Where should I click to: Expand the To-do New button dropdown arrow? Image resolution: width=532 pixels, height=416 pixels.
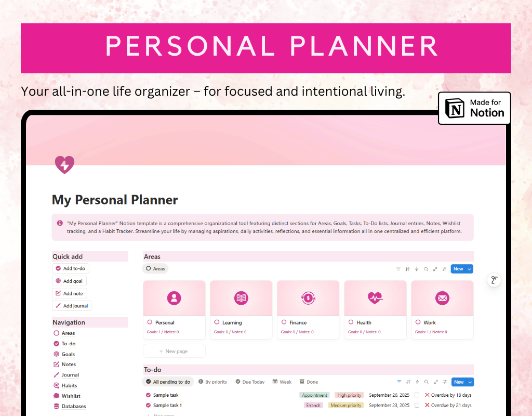tap(470, 382)
